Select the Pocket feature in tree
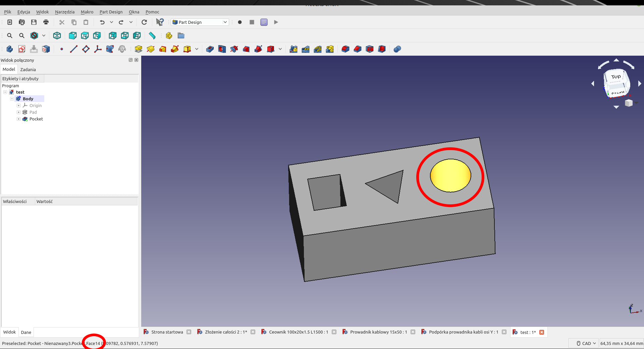 (x=36, y=119)
